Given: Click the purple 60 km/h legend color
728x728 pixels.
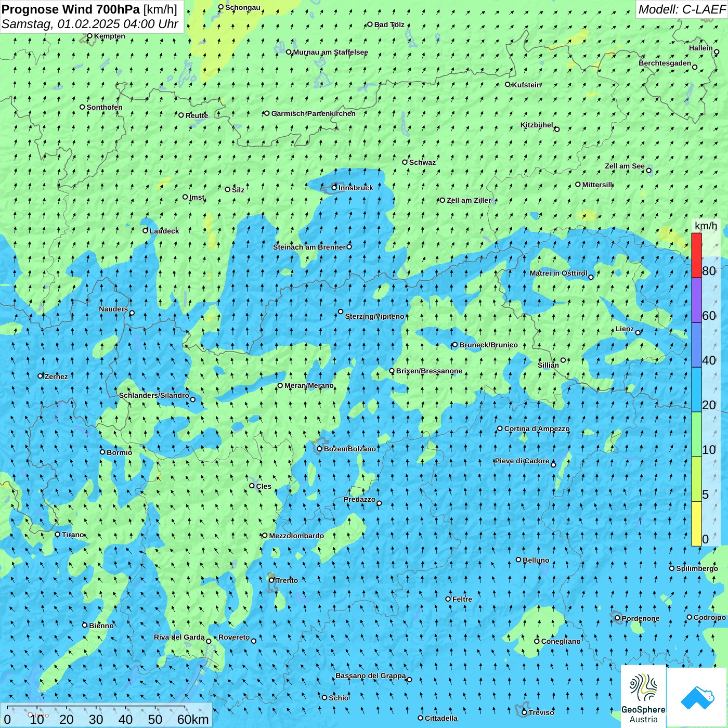Looking at the screenshot, I should point(696,301).
